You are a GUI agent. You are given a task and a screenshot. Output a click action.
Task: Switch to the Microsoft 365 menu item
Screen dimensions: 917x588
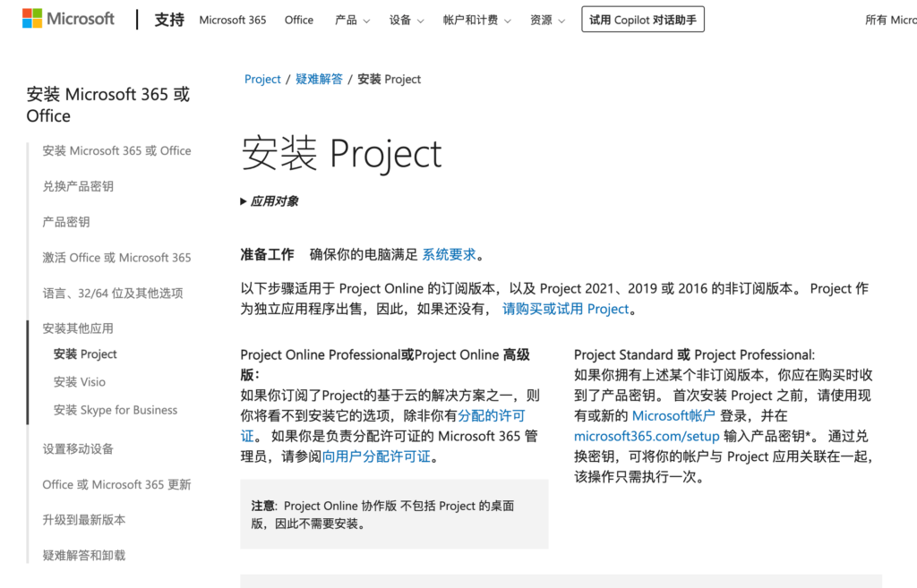coord(232,20)
